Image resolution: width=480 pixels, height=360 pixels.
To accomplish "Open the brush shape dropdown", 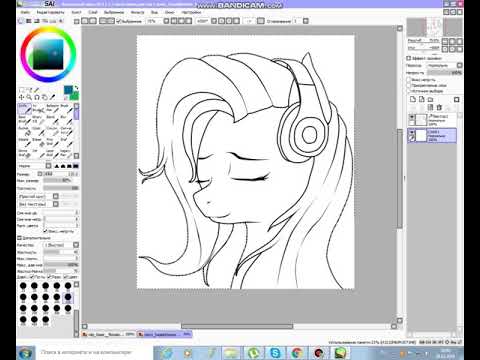I will point(39,196).
